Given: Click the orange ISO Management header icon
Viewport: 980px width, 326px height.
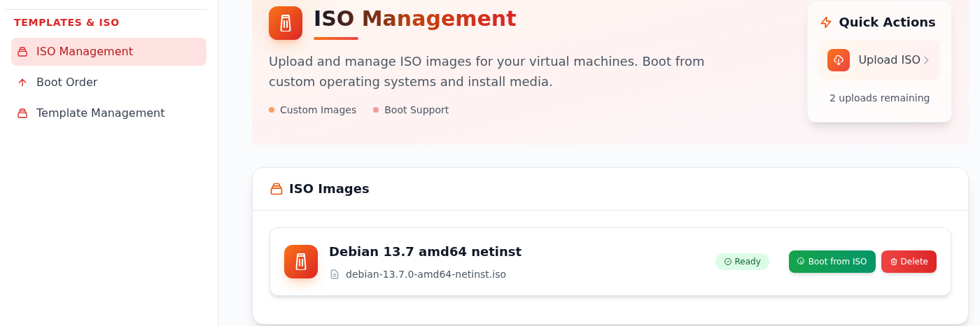Looking at the screenshot, I should tap(286, 23).
